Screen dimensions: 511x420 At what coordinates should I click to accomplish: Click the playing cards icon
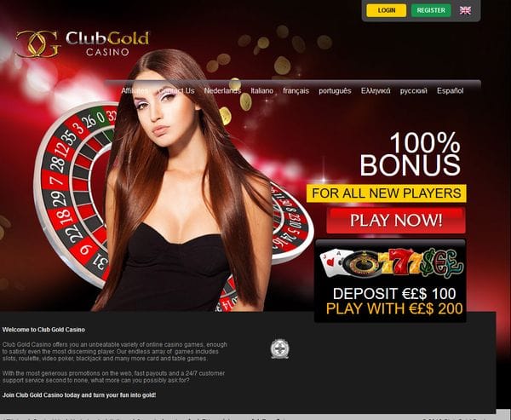pos(332,262)
